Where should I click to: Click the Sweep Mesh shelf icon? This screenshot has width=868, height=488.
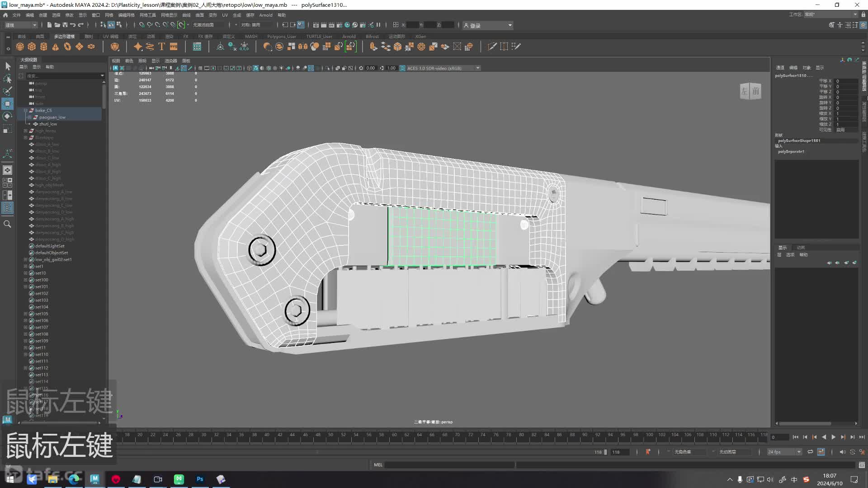pyautogui.click(x=150, y=47)
